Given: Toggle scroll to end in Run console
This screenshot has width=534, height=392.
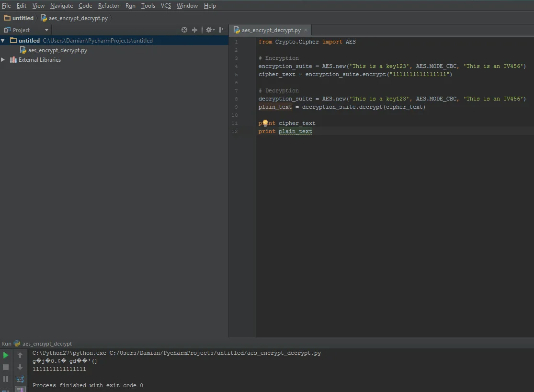Looking at the screenshot, I should (x=20, y=390).
